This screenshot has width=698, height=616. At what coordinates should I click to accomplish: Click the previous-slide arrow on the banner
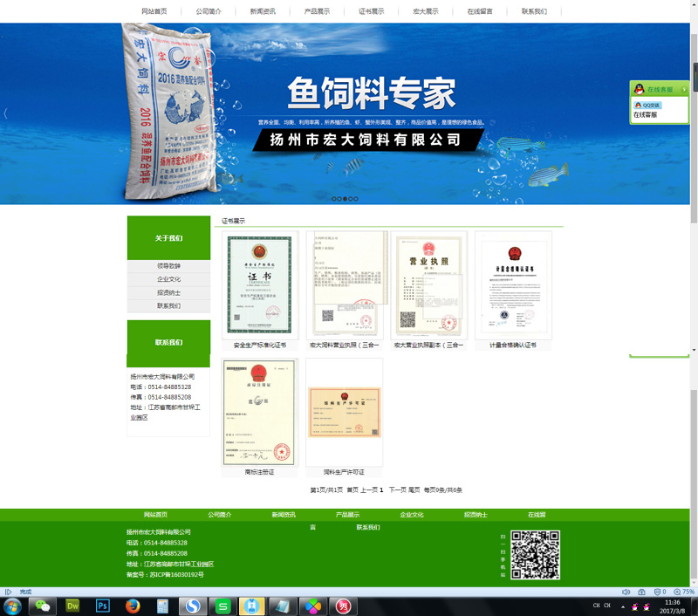click(x=5, y=113)
